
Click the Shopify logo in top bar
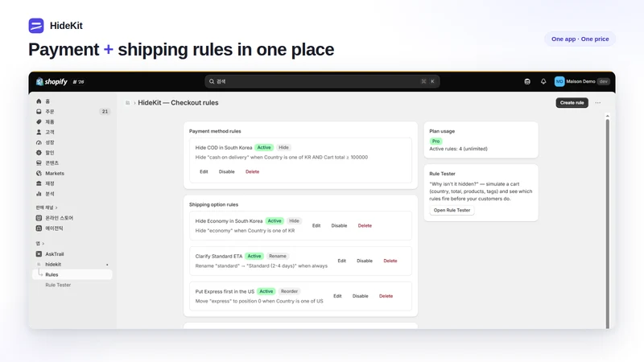(52, 82)
